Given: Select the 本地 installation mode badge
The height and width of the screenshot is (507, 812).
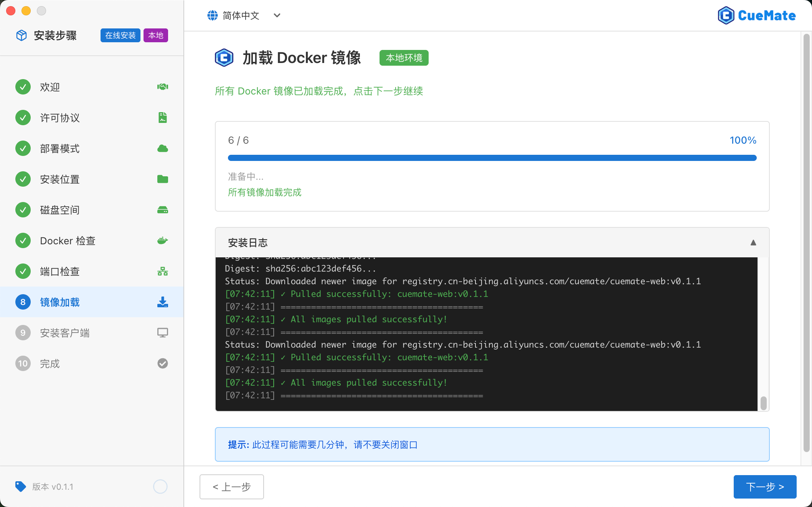Looking at the screenshot, I should coord(155,35).
